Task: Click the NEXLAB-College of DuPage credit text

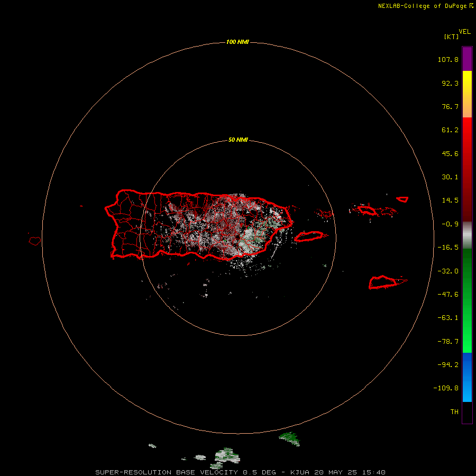Action: click(x=425, y=6)
